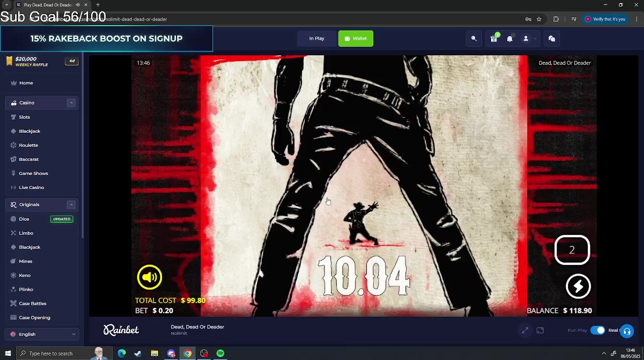This screenshot has height=360, width=644.
Task: Open Roulette in the sidebar
Action: pos(29,145)
